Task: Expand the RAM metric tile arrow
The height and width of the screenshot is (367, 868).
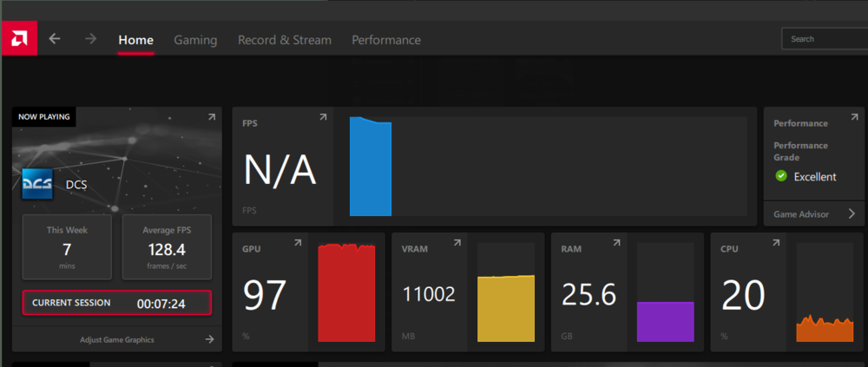Action: [616, 242]
